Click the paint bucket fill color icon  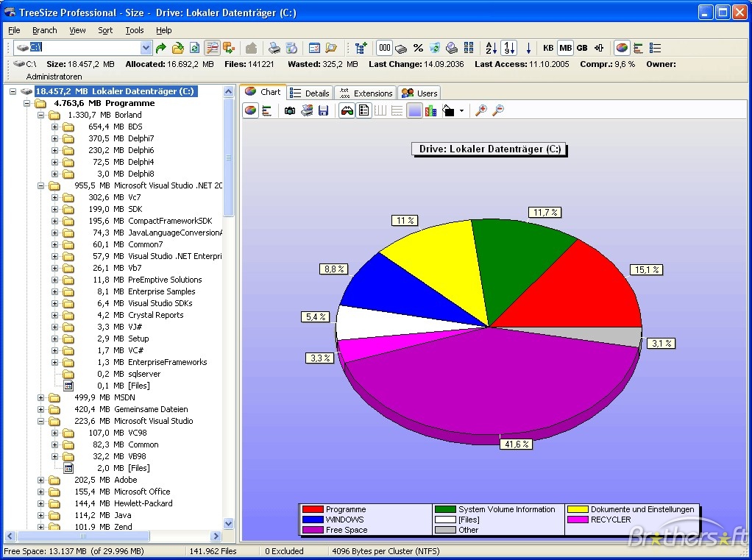click(x=448, y=111)
